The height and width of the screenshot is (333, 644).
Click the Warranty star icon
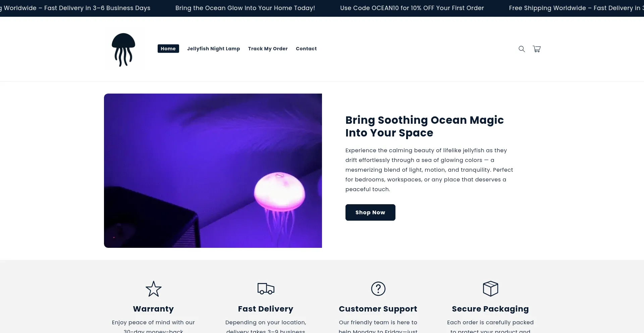point(154,289)
